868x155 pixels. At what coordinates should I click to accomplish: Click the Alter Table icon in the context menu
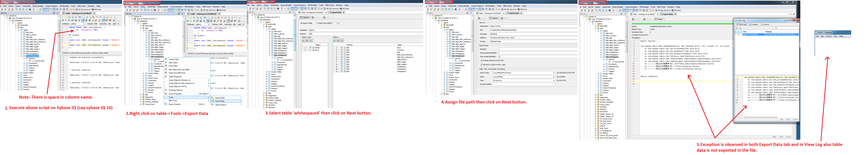(166, 63)
